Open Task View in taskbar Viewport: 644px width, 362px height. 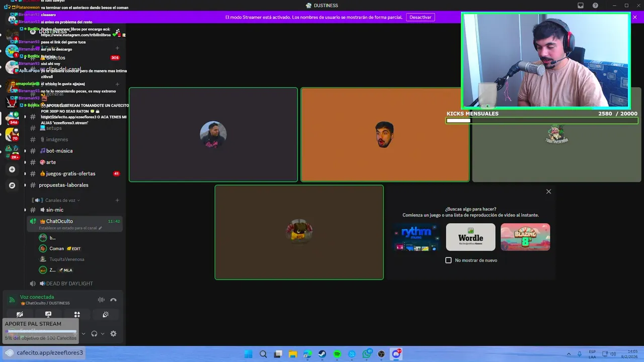click(x=278, y=354)
